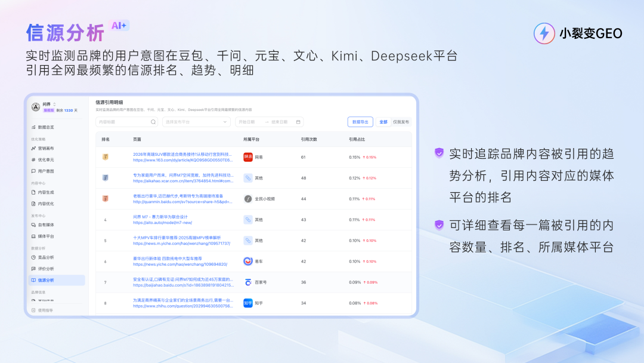
Task: Click the 信源分析 book icon
Action: coord(33,280)
